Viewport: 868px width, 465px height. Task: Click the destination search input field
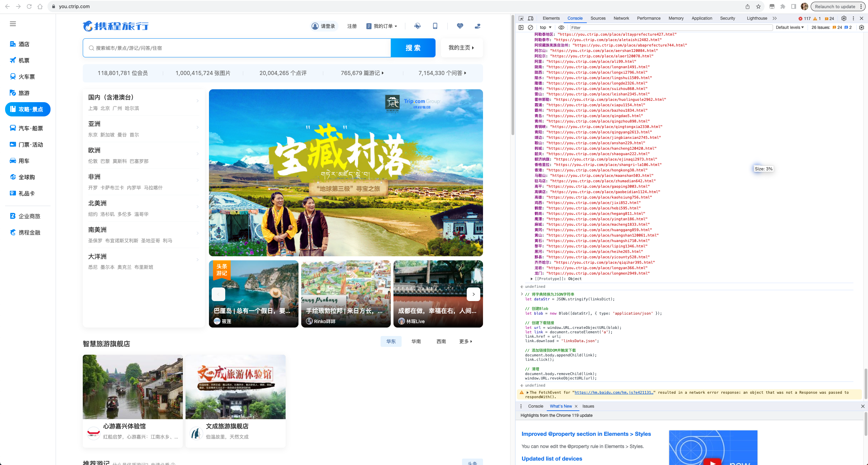point(237,48)
